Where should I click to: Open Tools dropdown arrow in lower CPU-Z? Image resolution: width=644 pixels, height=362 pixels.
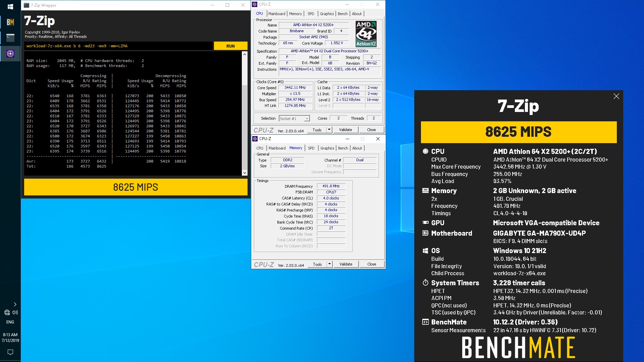(x=329, y=264)
